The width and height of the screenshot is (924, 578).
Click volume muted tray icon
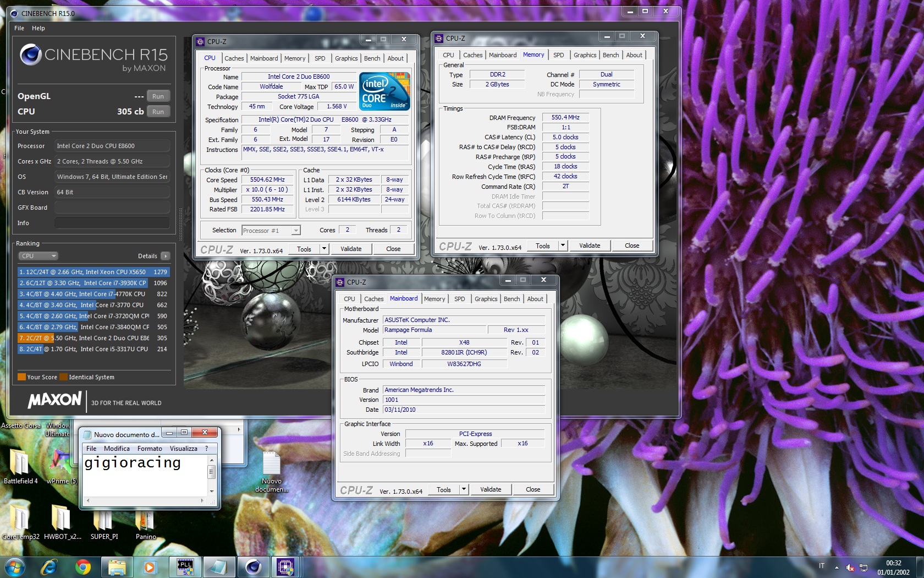click(850, 567)
